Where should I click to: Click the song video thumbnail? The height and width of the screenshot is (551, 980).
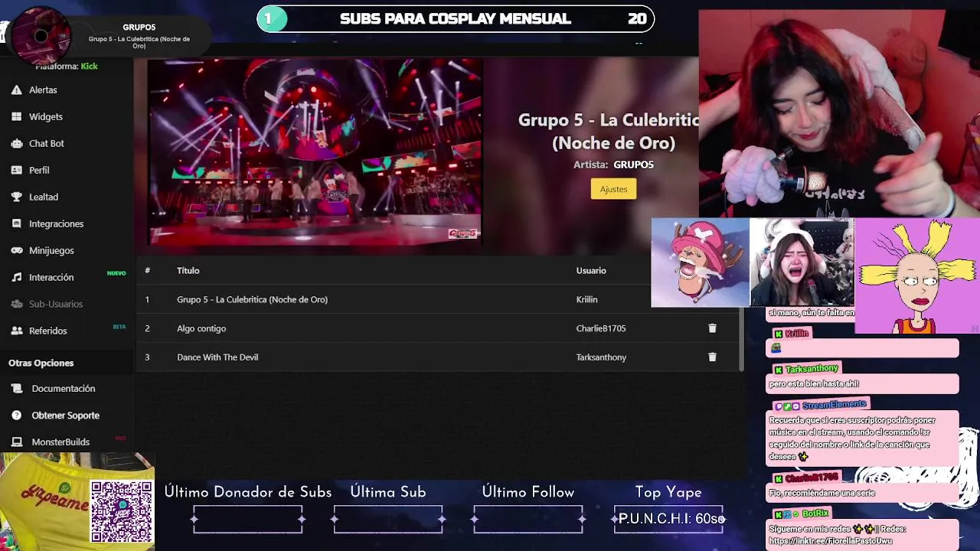click(x=315, y=152)
